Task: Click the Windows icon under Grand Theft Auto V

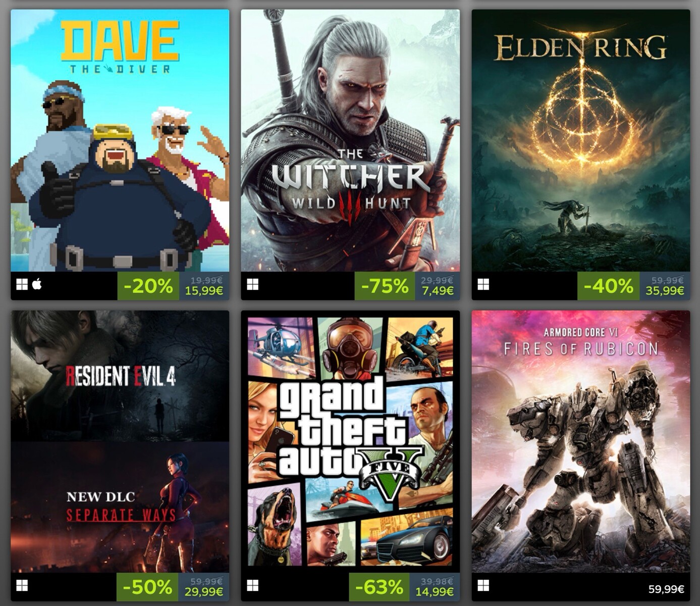Action: click(252, 586)
